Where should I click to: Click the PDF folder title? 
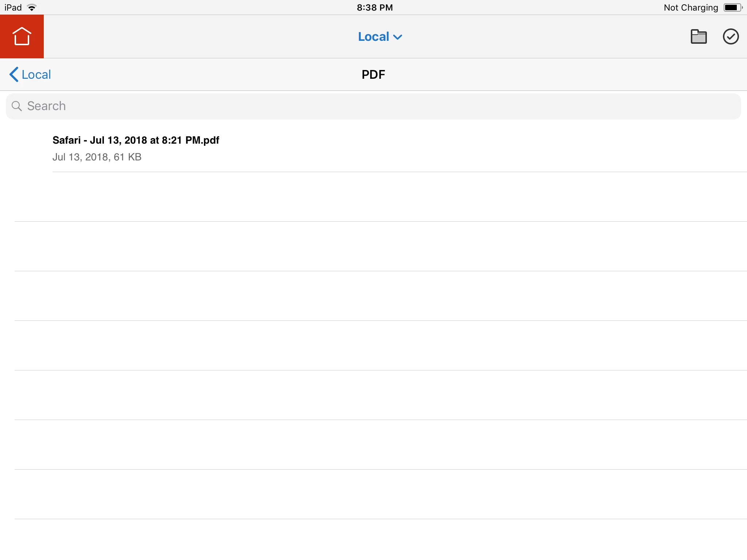(x=373, y=74)
